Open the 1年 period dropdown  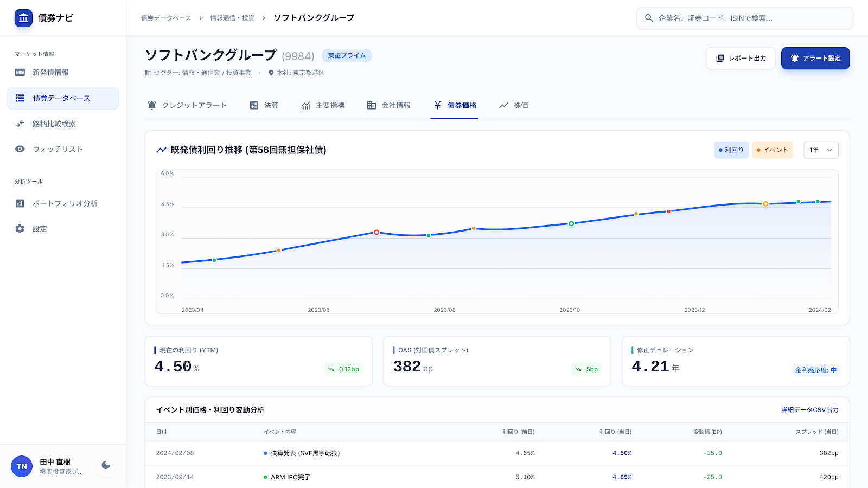coord(820,150)
